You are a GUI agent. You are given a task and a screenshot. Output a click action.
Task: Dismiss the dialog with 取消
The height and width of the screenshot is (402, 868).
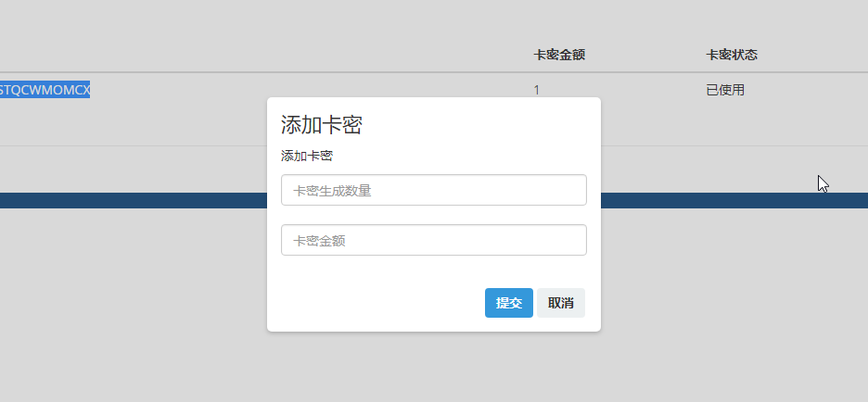pos(560,303)
